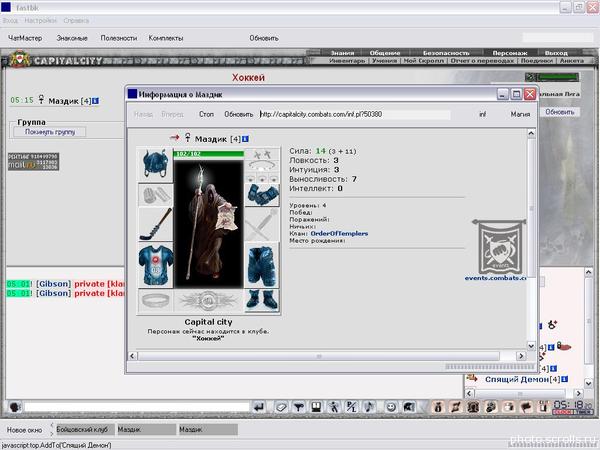Select the hockey stick weapon slot
The height and width of the screenshot is (450, 600).
coord(155,225)
